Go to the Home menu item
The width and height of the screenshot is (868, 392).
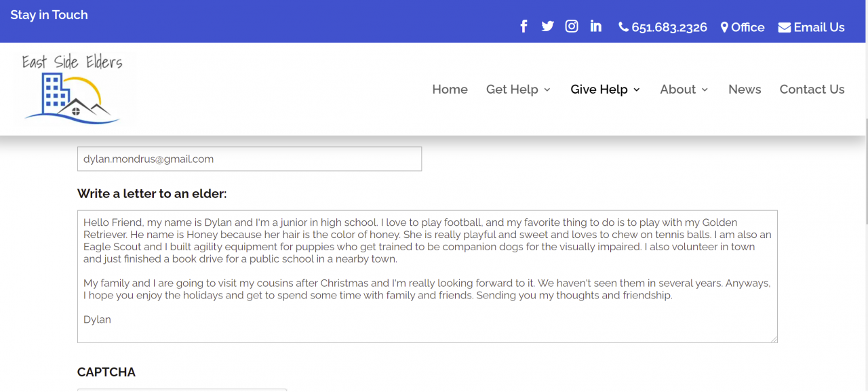point(450,90)
